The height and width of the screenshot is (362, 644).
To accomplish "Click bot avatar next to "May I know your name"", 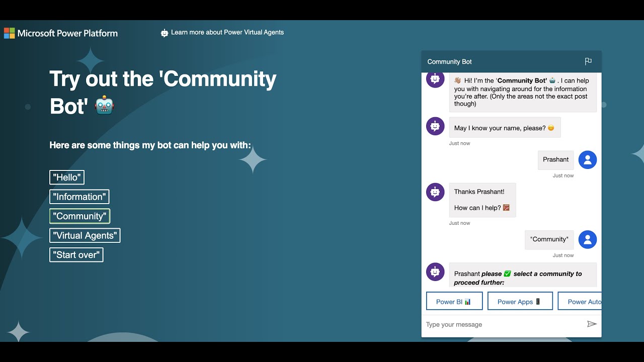I will click(x=435, y=126).
